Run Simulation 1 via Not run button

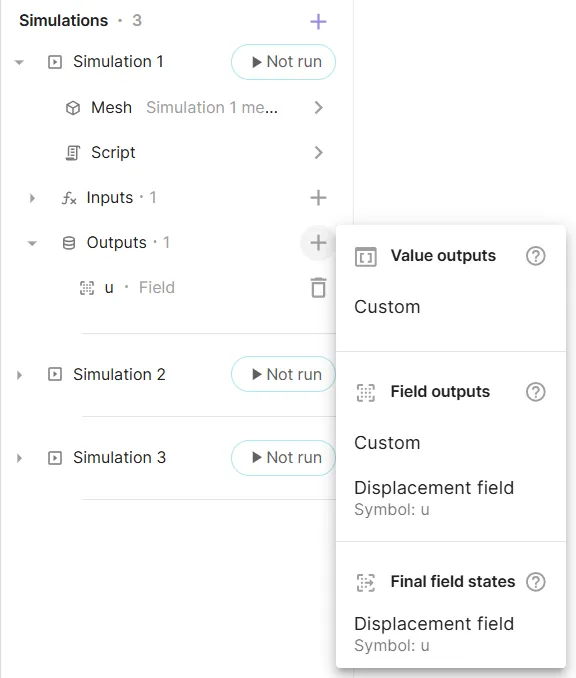[283, 62]
